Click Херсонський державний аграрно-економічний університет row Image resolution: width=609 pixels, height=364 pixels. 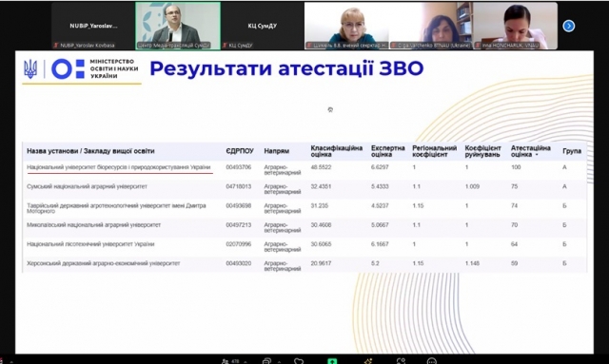point(304,264)
